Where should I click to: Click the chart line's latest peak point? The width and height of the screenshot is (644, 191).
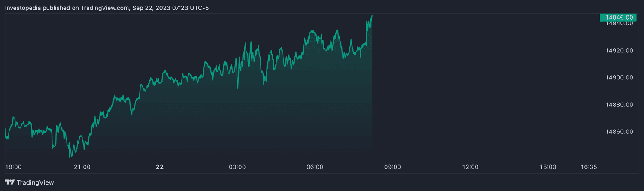(372, 15)
